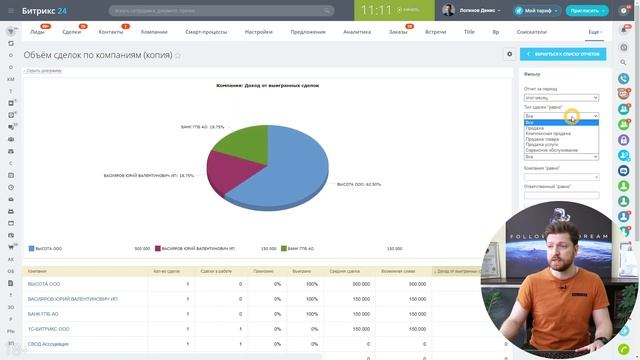640x360 pixels.
Task: Open 1С-БИТРИКС ООО table link
Action: 49,329
